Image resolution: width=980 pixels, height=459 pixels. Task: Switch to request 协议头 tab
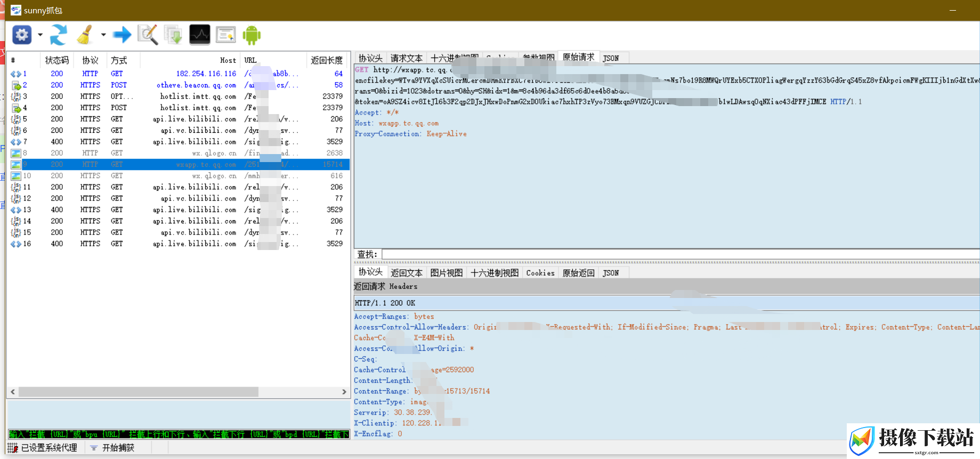(x=370, y=58)
